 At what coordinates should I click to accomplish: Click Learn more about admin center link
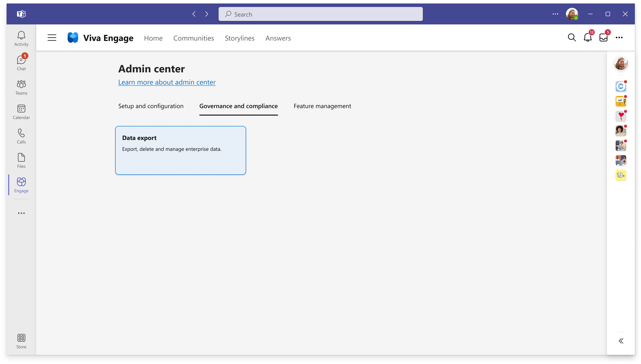point(167,82)
